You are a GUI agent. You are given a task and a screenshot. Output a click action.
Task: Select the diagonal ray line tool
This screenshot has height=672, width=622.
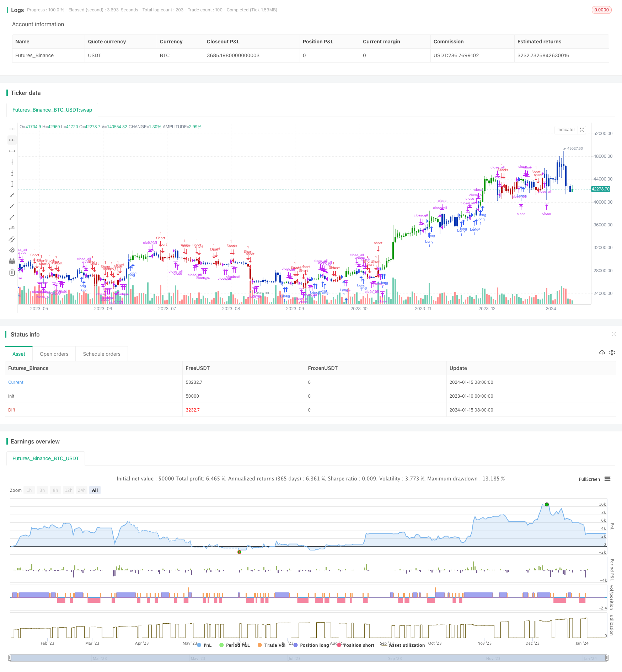12,206
